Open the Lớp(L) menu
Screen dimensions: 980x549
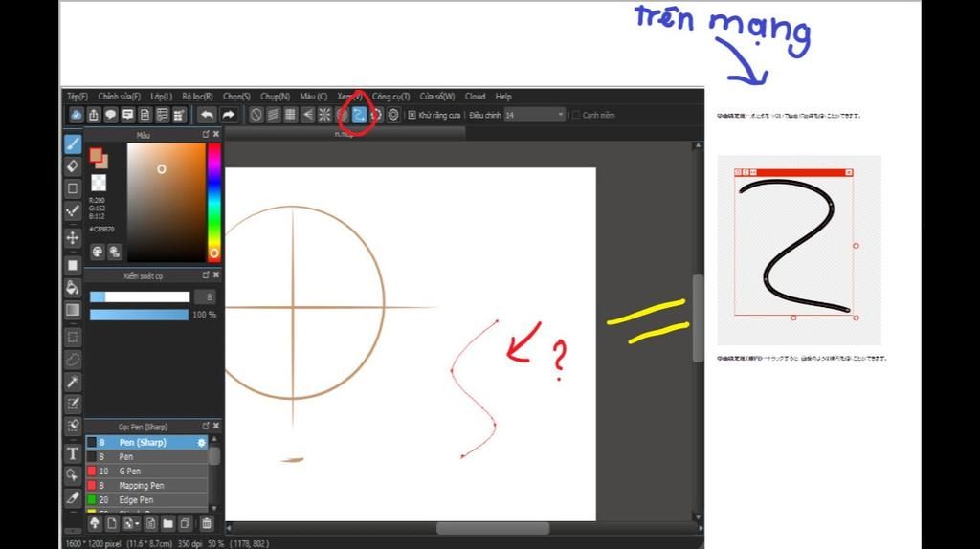click(x=161, y=97)
